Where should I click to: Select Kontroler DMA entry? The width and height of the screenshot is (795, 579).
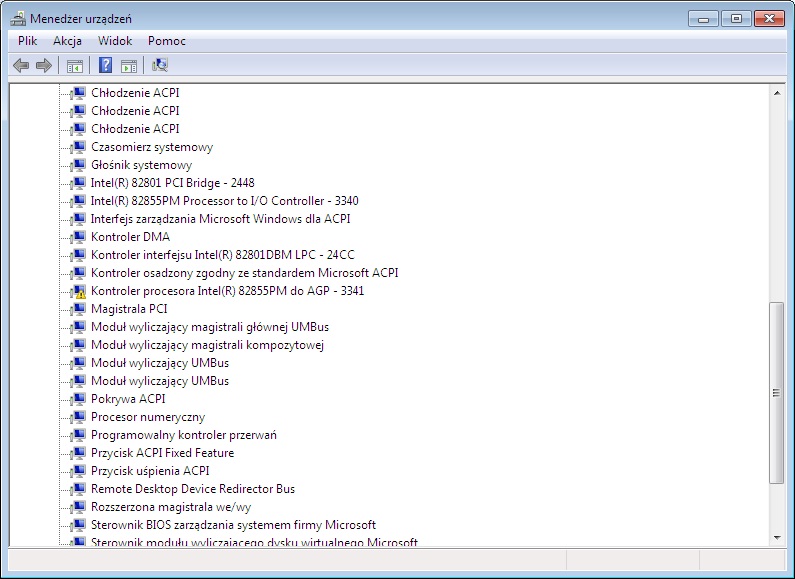pyautogui.click(x=130, y=237)
